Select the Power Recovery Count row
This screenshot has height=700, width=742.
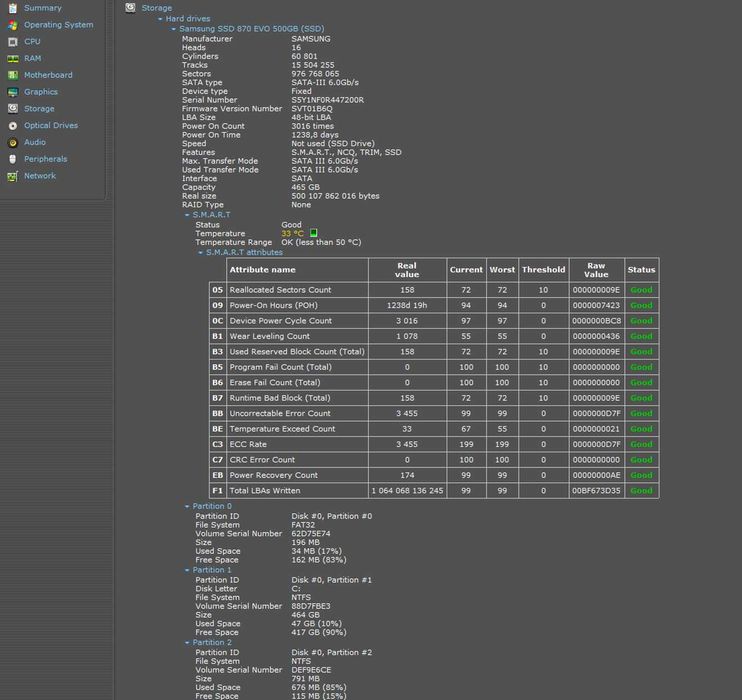click(434, 475)
